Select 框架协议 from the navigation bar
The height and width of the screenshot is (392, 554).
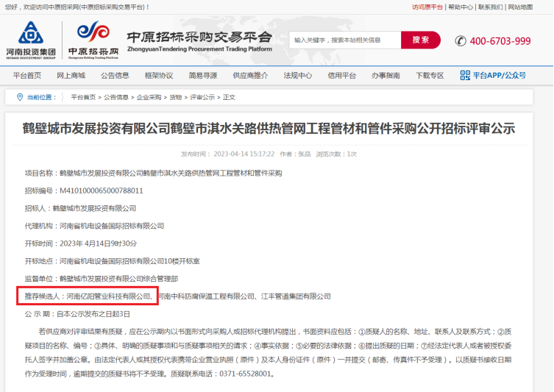159,76
